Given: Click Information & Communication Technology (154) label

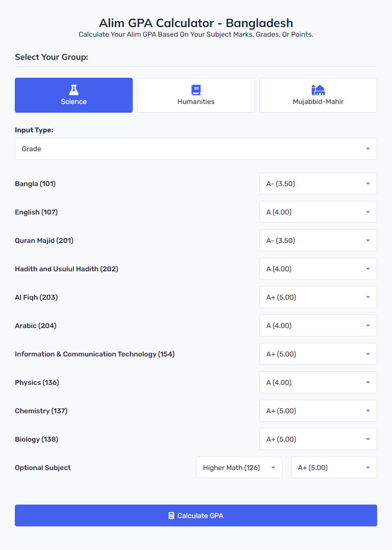Looking at the screenshot, I should point(95,354).
